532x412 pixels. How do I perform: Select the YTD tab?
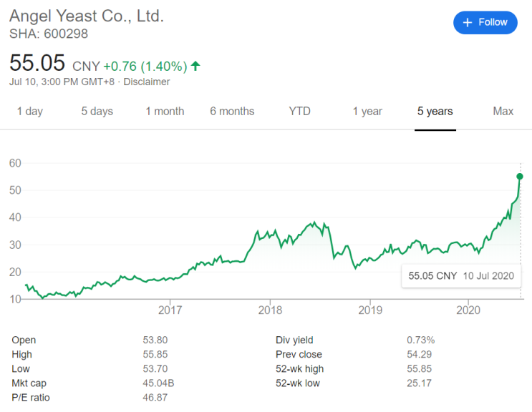299,111
